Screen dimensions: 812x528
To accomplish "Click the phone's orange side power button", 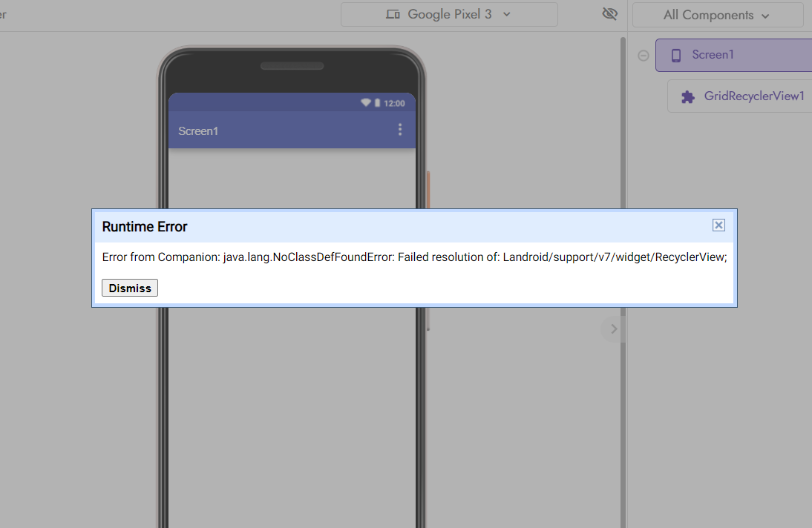I will 428,189.
